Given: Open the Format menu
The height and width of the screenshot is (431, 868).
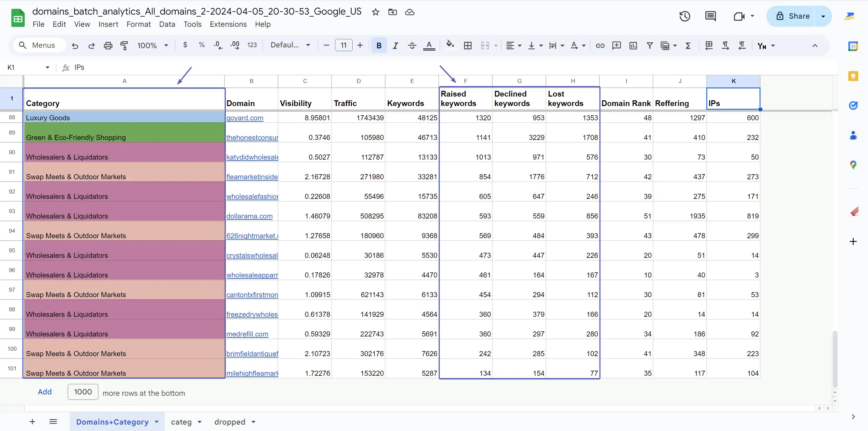Looking at the screenshot, I should [x=139, y=24].
